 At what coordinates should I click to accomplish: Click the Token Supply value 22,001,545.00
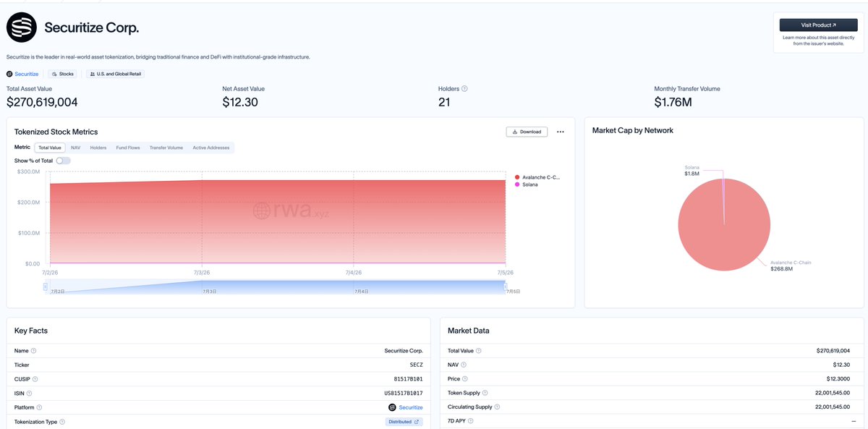click(833, 393)
